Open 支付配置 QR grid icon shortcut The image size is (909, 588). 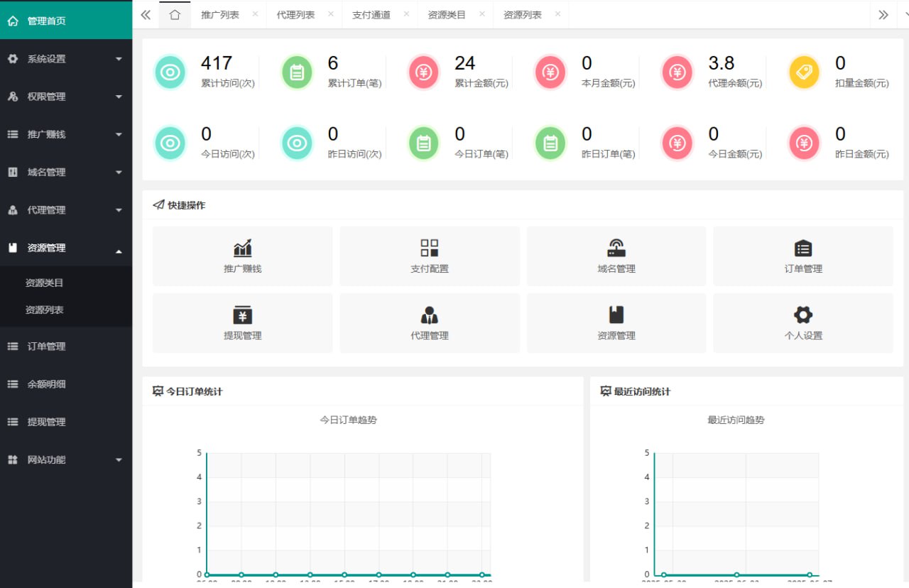[x=429, y=248]
